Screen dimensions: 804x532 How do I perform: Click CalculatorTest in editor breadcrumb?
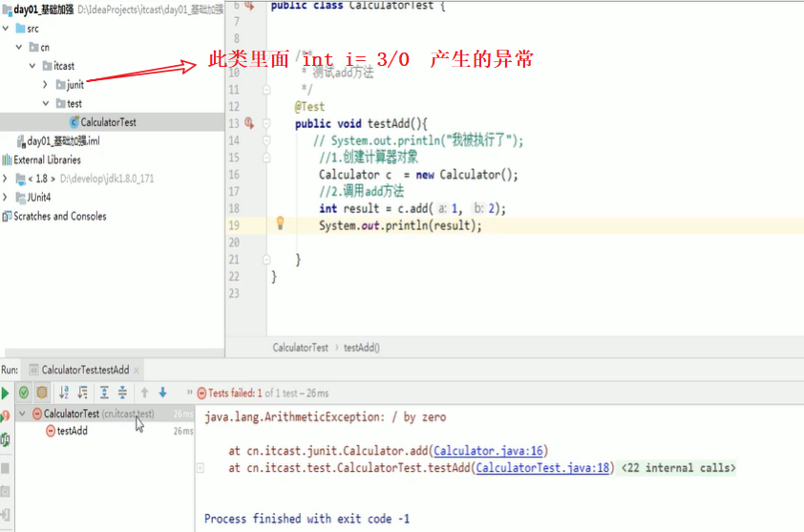click(x=301, y=348)
